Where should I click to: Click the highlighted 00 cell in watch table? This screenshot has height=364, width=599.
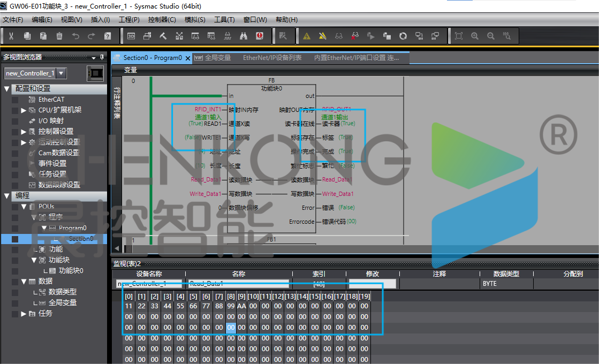[231, 328]
